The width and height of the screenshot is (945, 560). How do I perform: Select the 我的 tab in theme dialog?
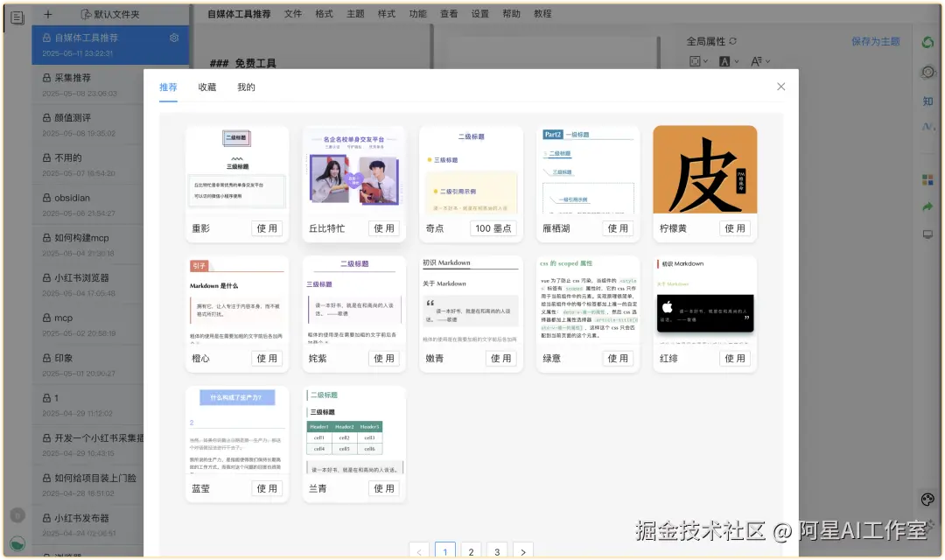pos(245,87)
